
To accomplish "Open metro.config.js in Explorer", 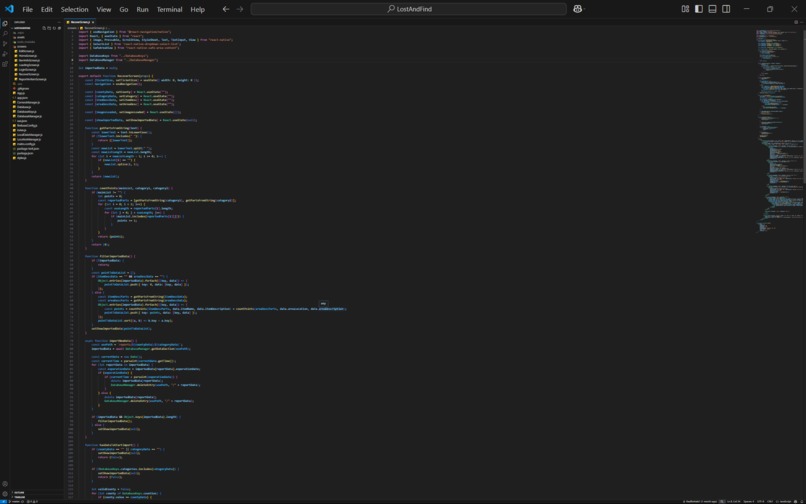I will coord(26,144).
